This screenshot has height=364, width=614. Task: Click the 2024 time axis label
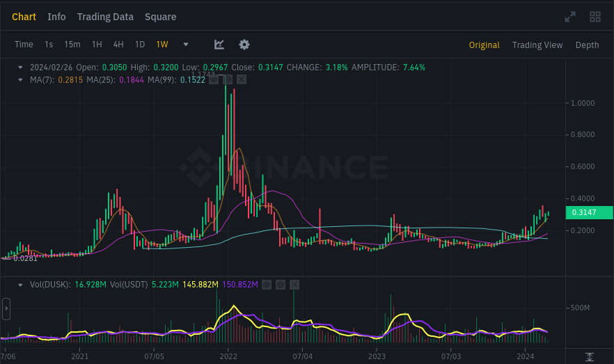pos(525,356)
